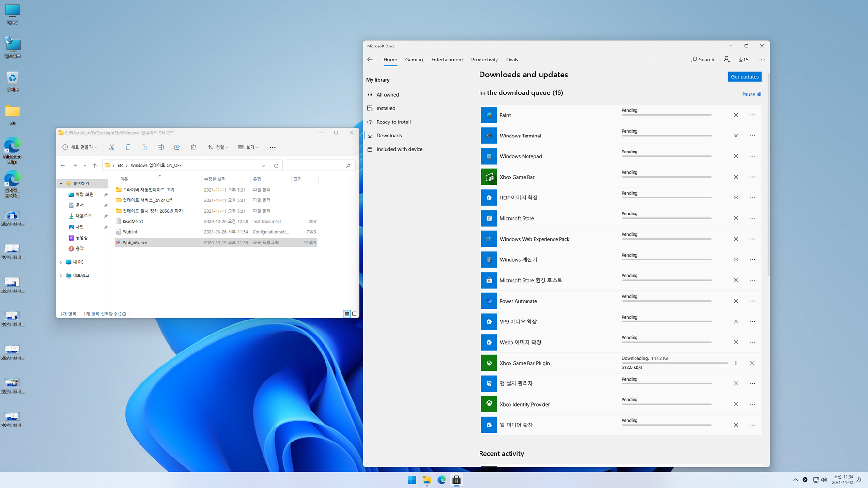Image resolution: width=868 pixels, height=488 pixels.
Task: Click the Microsoft Store window scrollbar
Action: [768, 174]
